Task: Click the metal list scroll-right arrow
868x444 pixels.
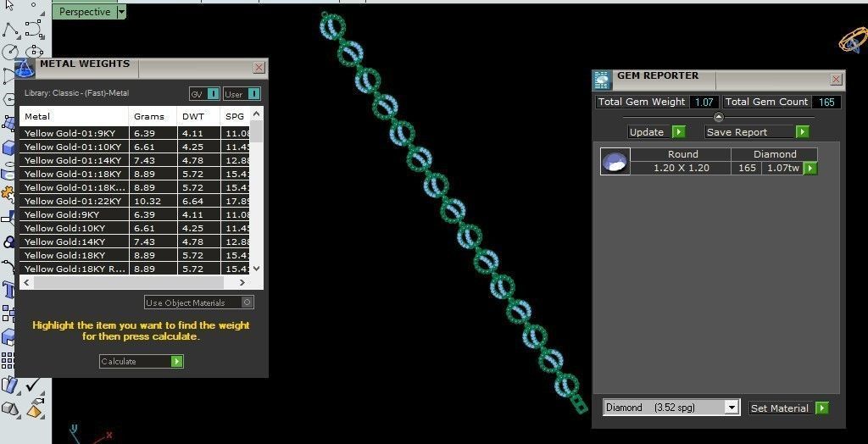Action: click(242, 282)
